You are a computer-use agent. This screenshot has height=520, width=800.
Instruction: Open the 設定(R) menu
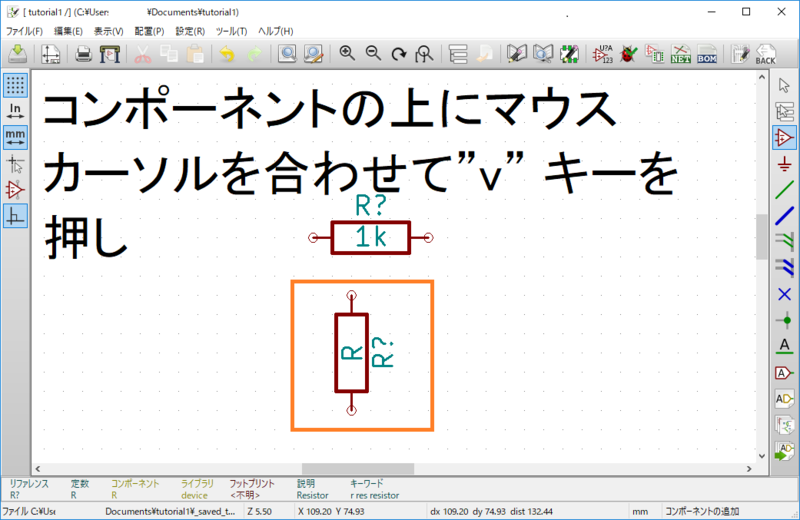[x=190, y=31]
